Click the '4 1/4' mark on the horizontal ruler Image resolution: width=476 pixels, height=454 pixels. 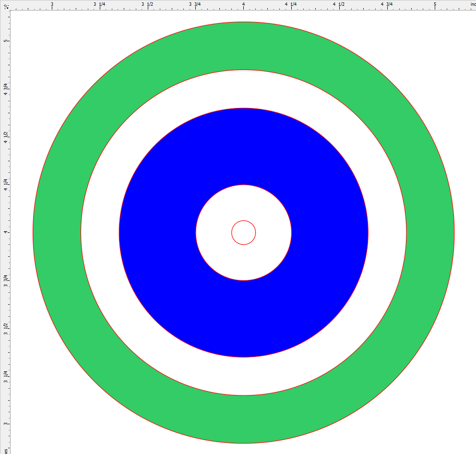(x=291, y=4)
